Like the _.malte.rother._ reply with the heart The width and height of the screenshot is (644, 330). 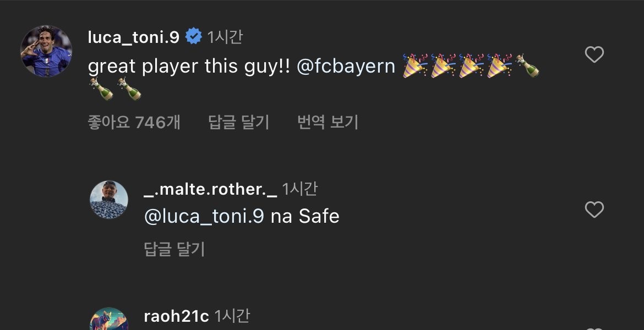pos(594,210)
